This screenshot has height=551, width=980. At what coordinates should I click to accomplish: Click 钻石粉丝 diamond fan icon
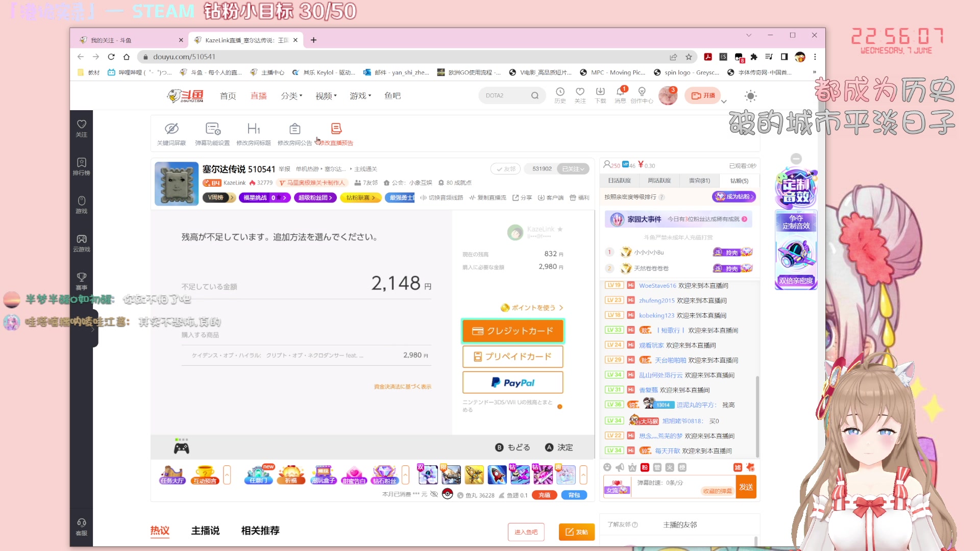point(385,475)
